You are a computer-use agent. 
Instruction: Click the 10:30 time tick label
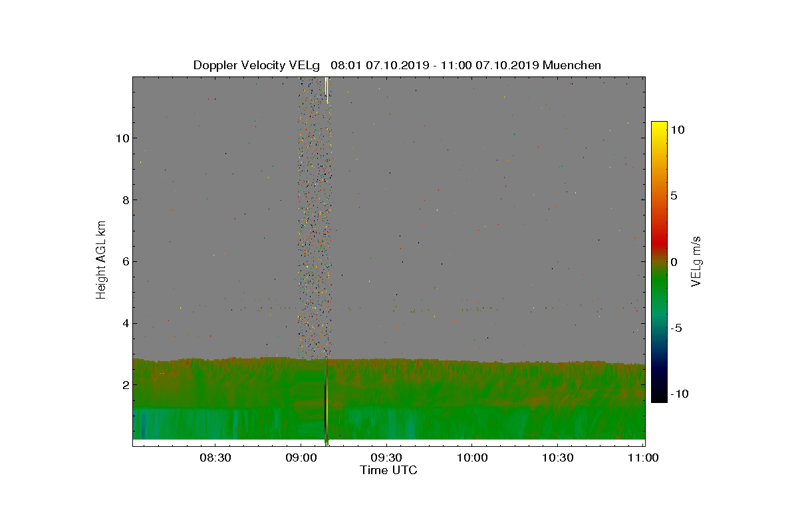558,458
